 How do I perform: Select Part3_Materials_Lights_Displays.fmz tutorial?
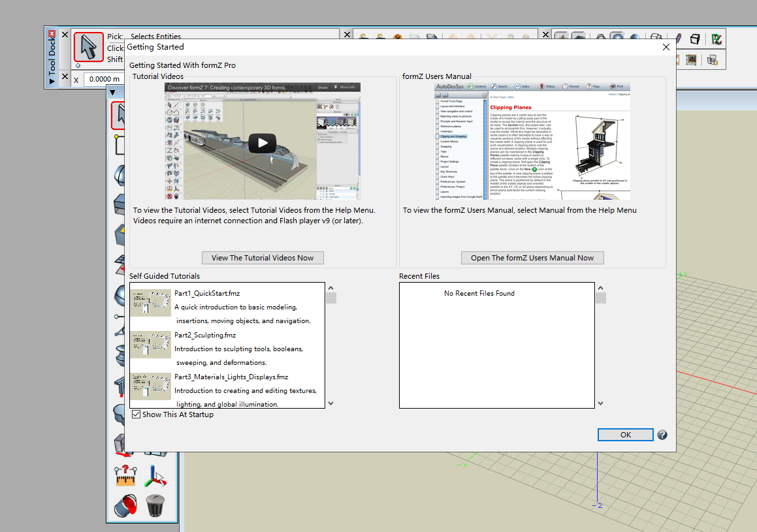pyautogui.click(x=231, y=377)
